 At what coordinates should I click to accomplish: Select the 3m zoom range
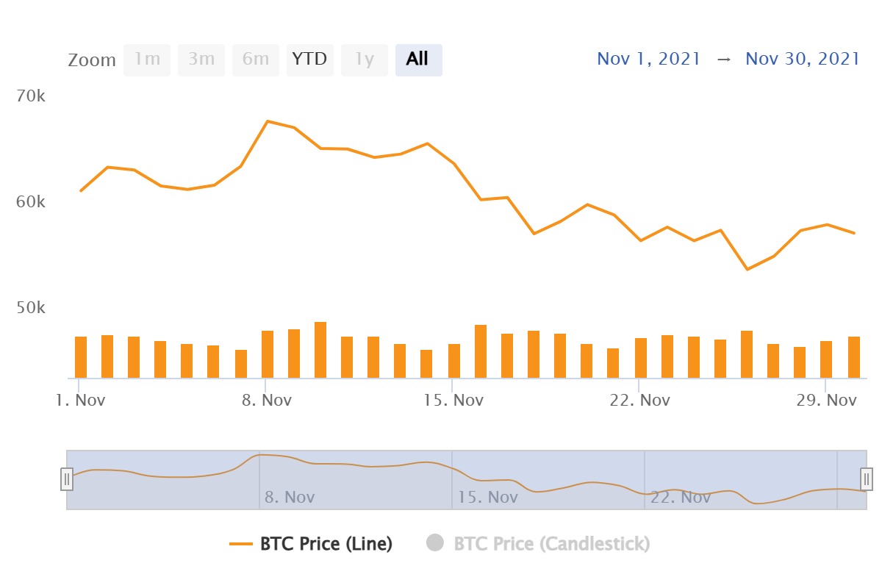coord(201,60)
